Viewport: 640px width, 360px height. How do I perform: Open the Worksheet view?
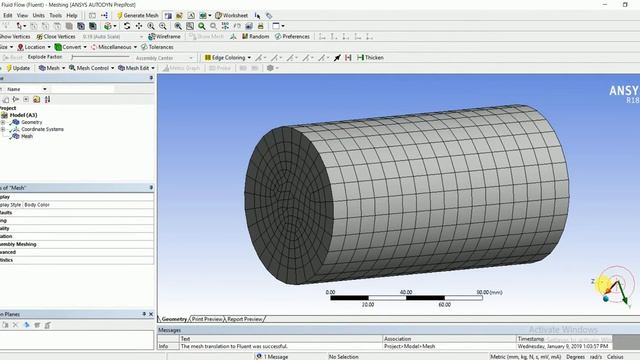(x=231, y=15)
